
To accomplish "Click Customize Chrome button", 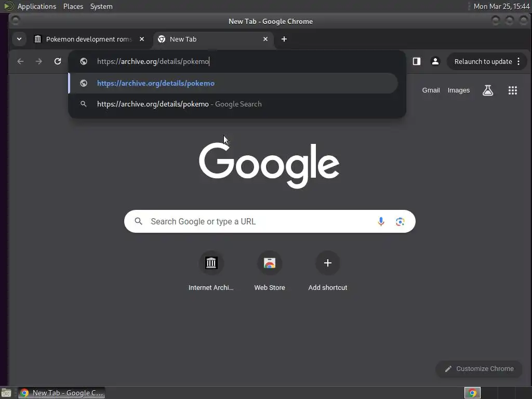I will [x=479, y=369].
